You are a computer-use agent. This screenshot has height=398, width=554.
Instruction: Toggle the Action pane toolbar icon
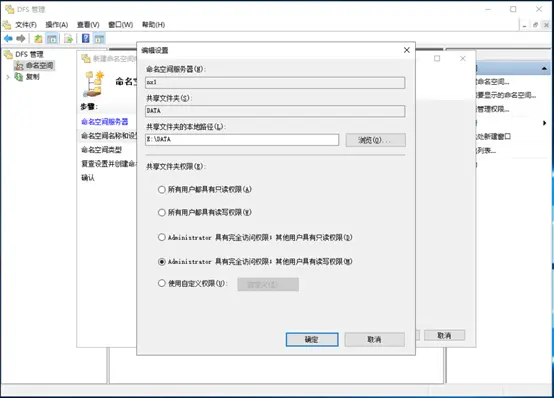[99, 39]
